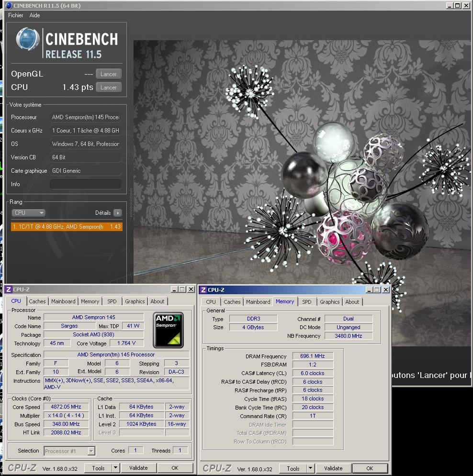Click OK in the left CPU-Z window
This screenshot has height=476, width=473.
click(x=175, y=468)
